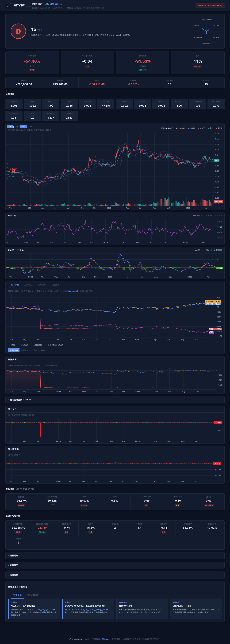Click the -0.0% daily return value tag
230x644 pixels.
pos(218,463)
